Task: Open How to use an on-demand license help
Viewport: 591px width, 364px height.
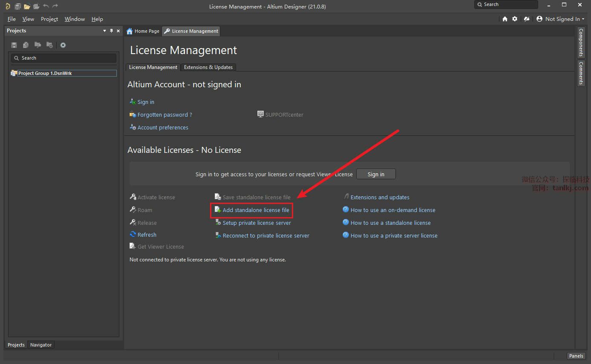Action: click(393, 210)
